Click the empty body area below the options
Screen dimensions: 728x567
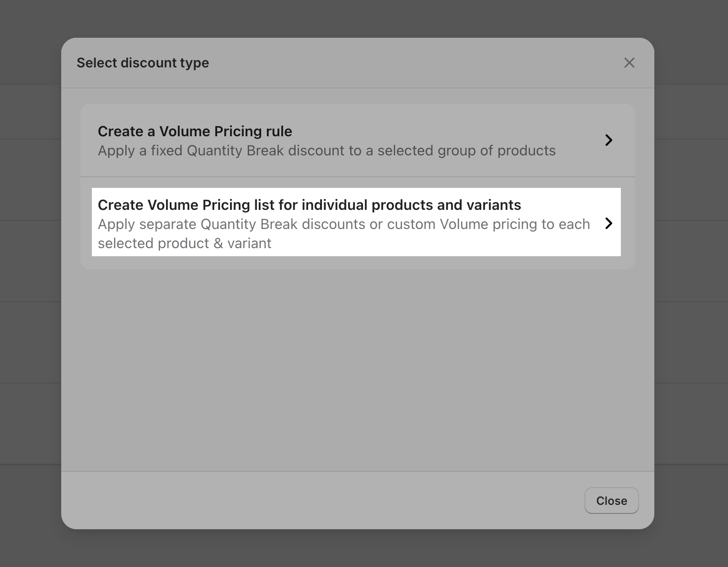pyautogui.click(x=358, y=368)
